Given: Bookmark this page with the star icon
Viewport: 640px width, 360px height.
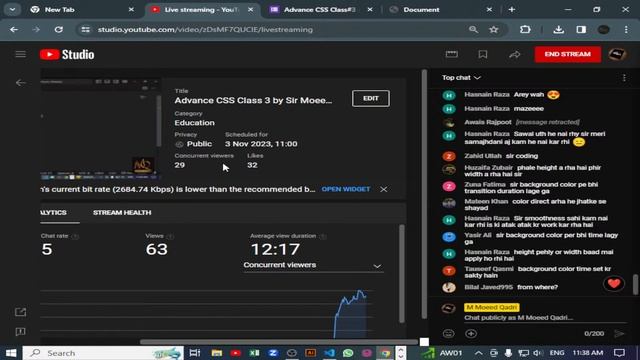Looking at the screenshot, I should [x=494, y=29].
